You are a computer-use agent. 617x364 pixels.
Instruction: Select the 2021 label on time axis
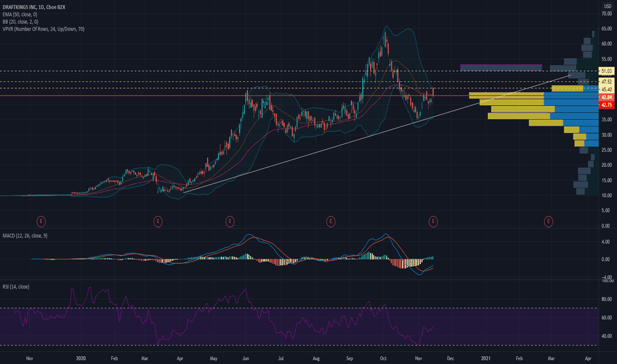pos(485,359)
